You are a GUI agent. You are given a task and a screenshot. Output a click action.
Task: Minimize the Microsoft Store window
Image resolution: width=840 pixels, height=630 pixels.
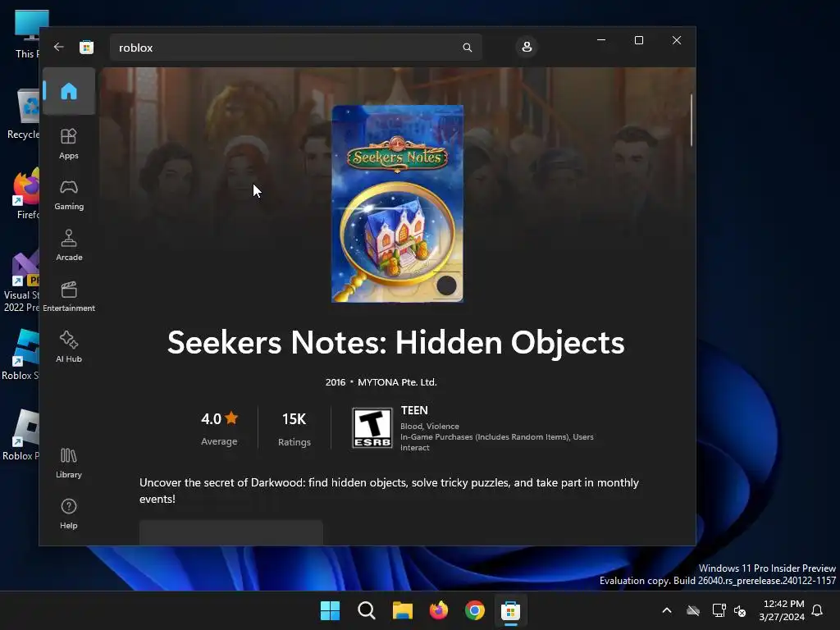[601, 40]
